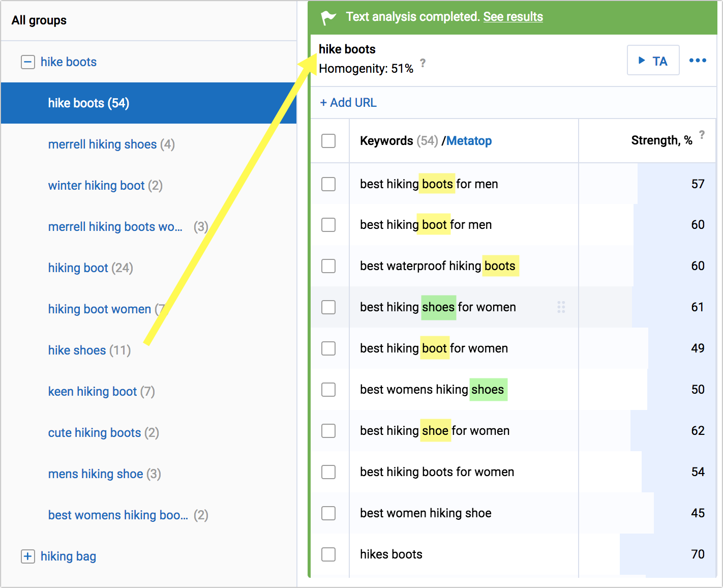Click the Homogenity help question mark
Image resolution: width=723 pixels, height=588 pixels.
click(423, 64)
